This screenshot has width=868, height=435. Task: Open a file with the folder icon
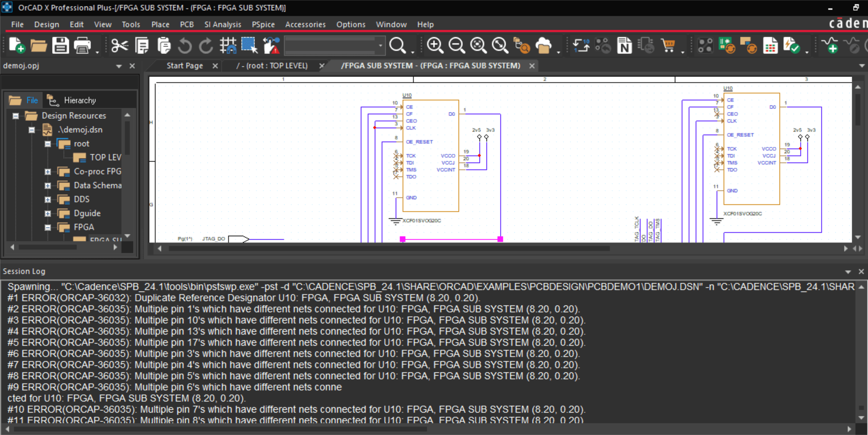tap(39, 46)
